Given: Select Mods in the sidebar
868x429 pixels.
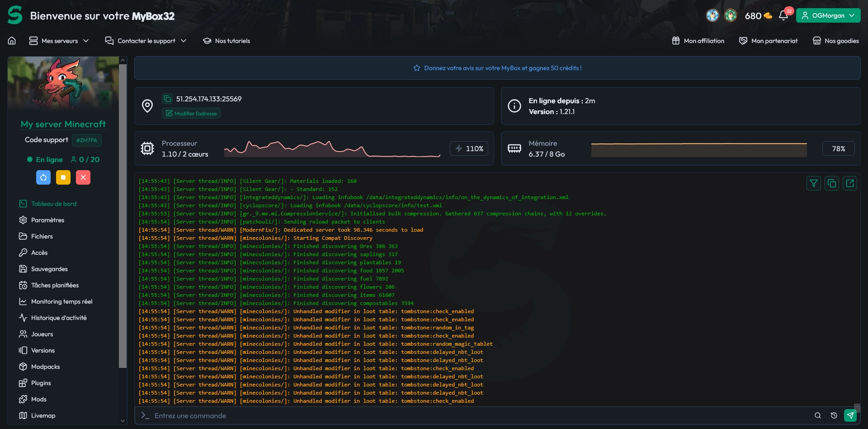Looking at the screenshot, I should point(38,399).
